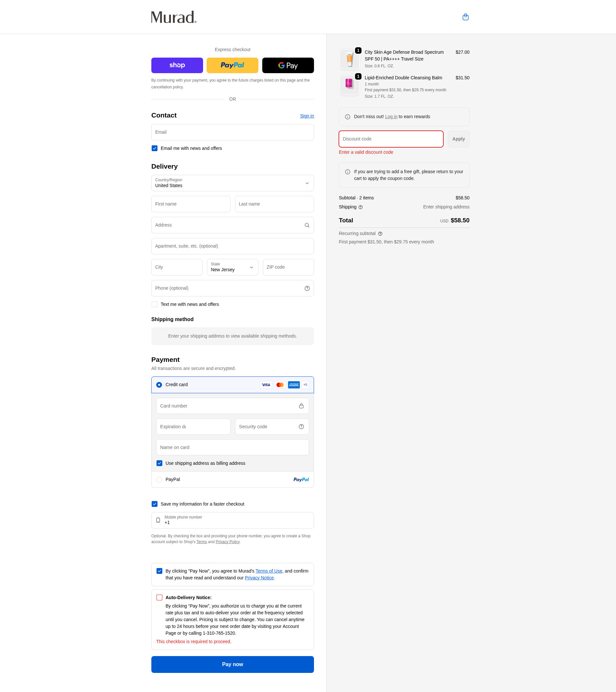This screenshot has width=616, height=692.
Task: Select the PayPal payment radio option
Action: click(159, 480)
